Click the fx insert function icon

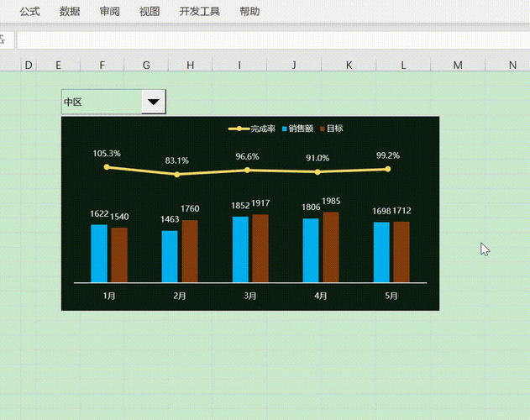pos(3,40)
